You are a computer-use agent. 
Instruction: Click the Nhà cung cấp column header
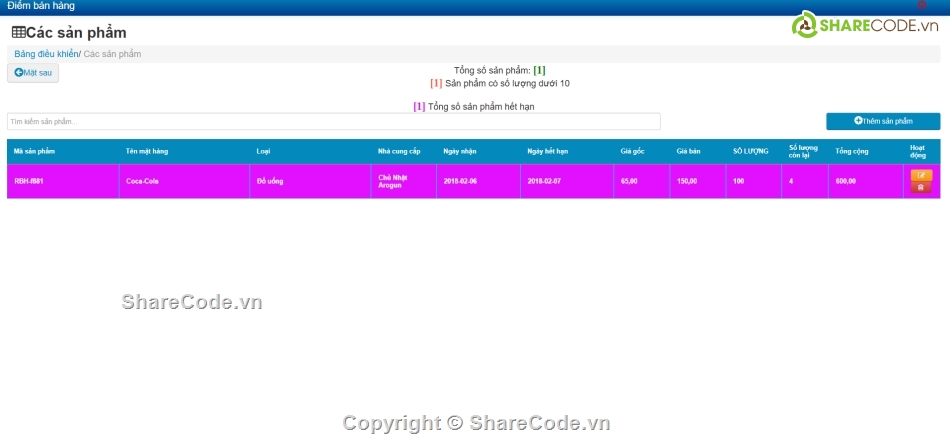[x=399, y=151]
